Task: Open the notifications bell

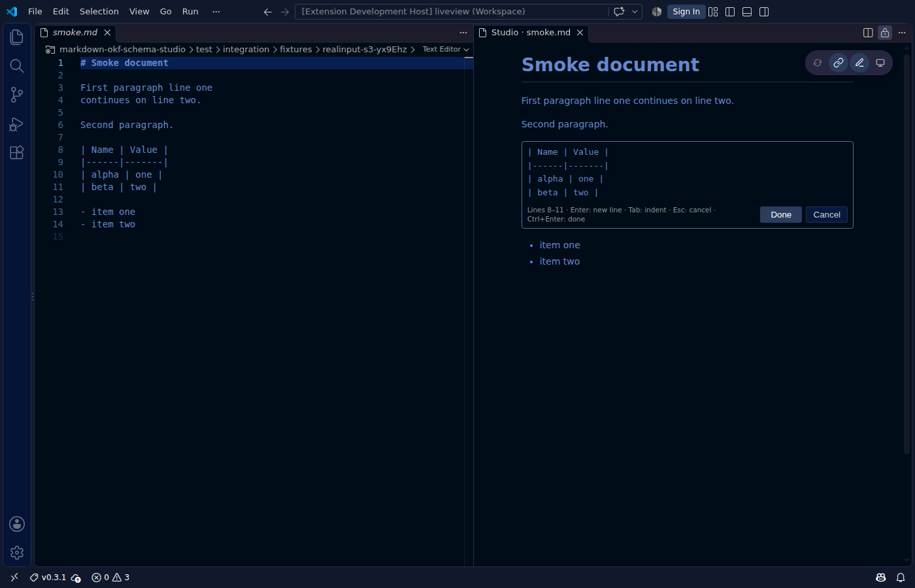Action: 901,578
